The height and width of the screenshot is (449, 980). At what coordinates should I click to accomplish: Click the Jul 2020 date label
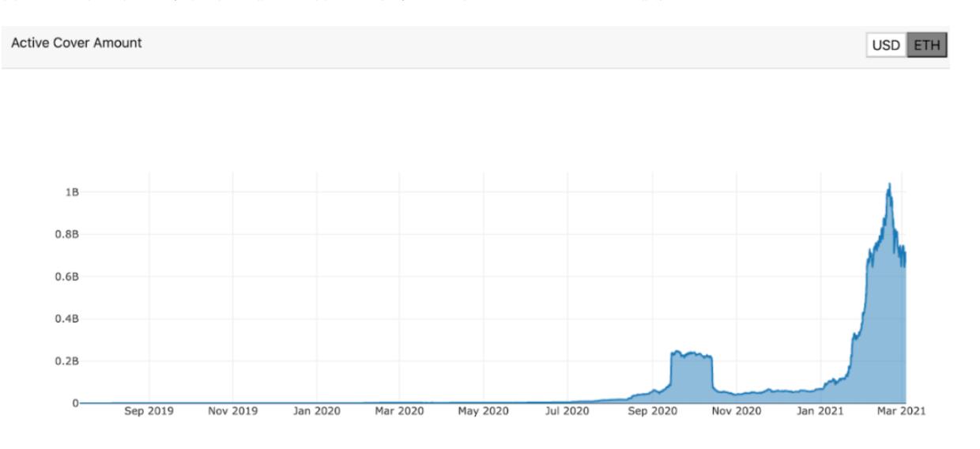click(x=567, y=411)
